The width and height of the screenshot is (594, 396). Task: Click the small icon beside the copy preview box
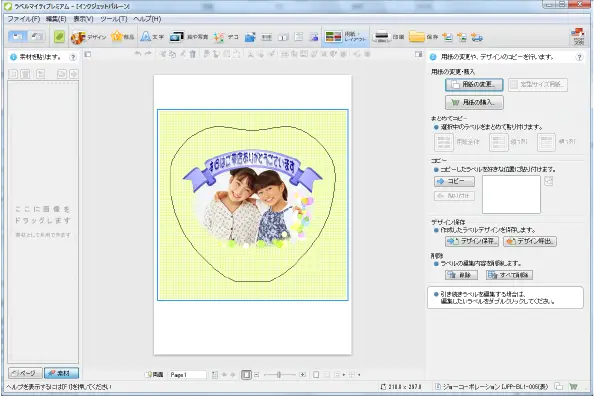click(x=549, y=181)
